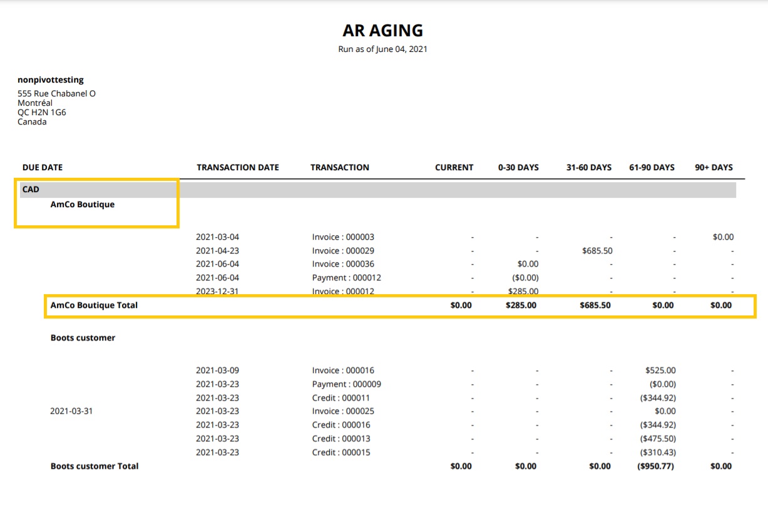Click the ($344.92) amount on Credit 000011 row
The height and width of the screenshot is (532, 768).
click(x=658, y=397)
